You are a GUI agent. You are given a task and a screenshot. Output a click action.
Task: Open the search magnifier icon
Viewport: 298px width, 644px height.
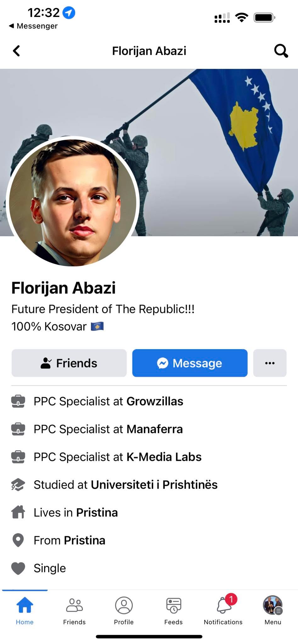[x=281, y=51]
